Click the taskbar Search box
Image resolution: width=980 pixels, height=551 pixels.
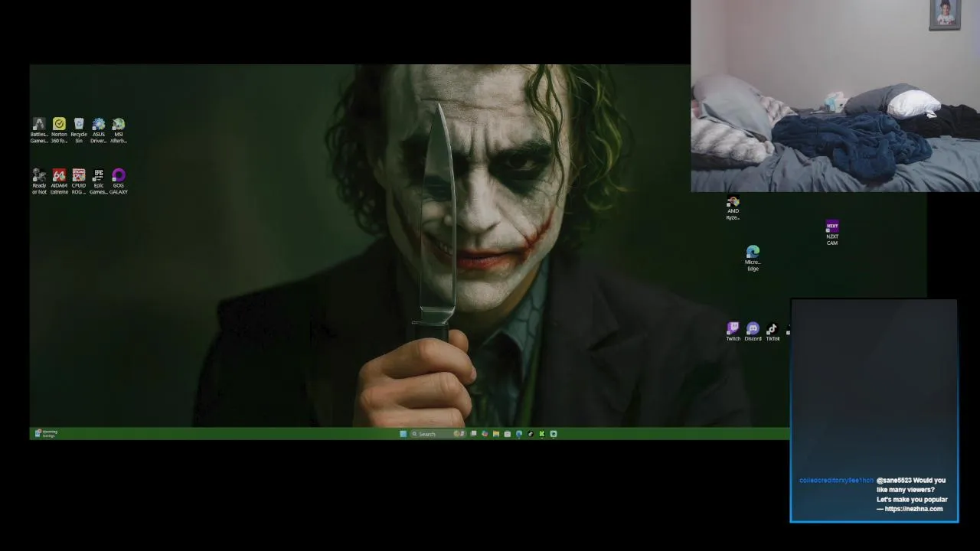(x=439, y=434)
